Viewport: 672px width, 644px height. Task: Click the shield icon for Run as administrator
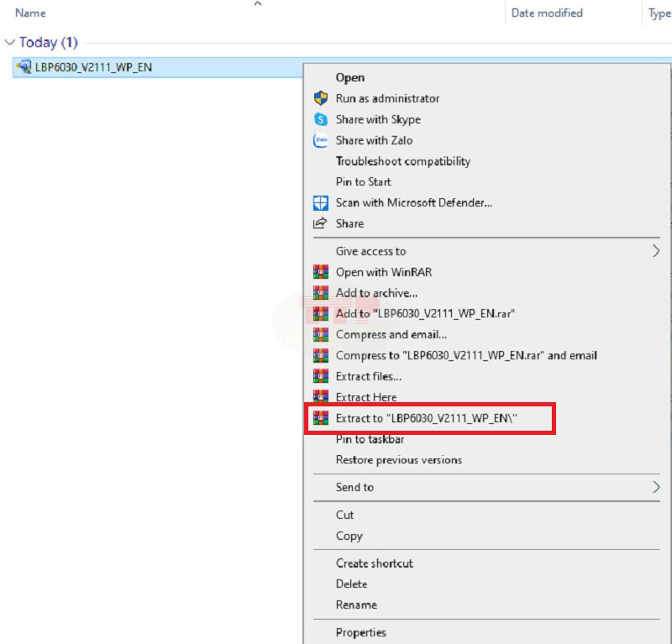tap(320, 98)
